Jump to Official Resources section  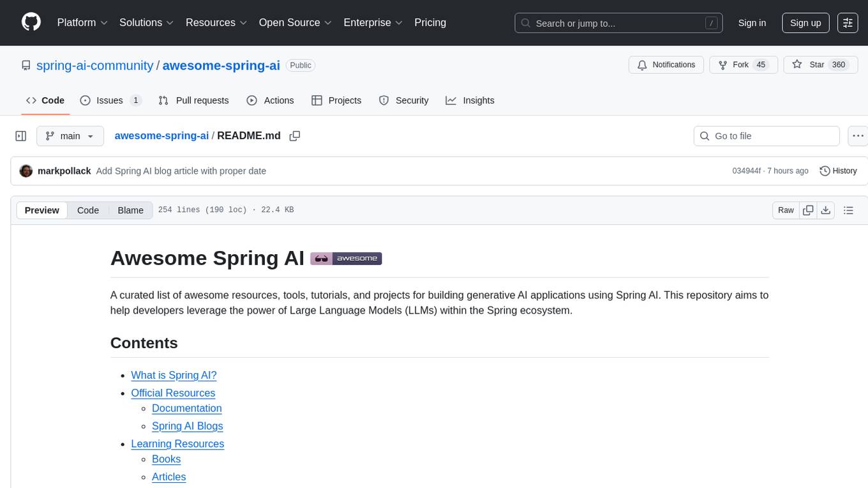pos(173,393)
